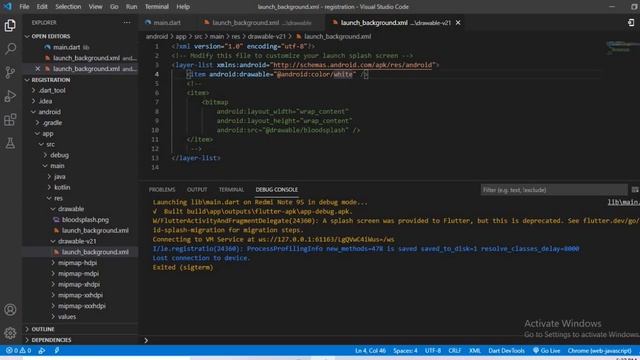Close launch_background.xml in Open Editors list
The width and height of the screenshot is (640, 360).
pos(38,69)
